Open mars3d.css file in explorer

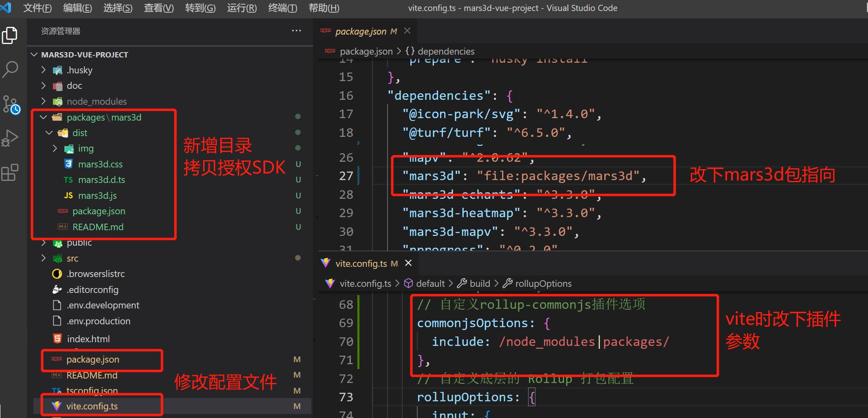tap(100, 164)
